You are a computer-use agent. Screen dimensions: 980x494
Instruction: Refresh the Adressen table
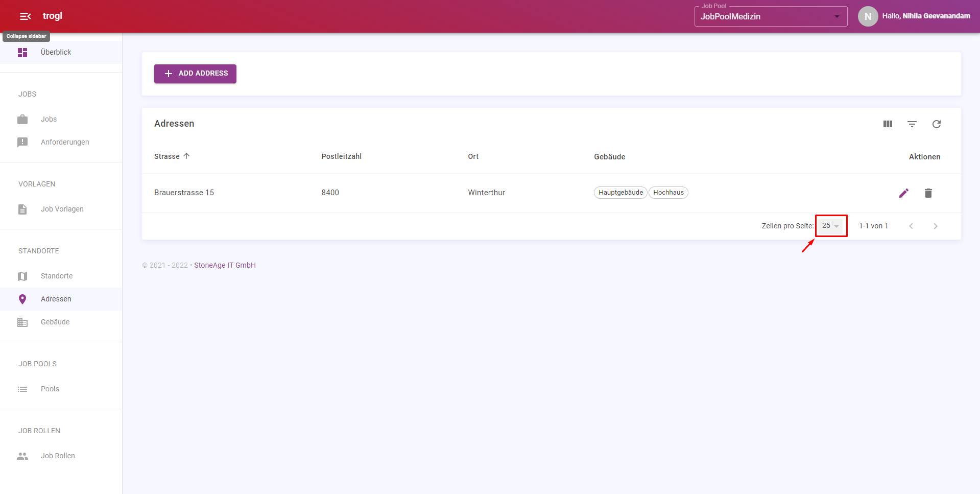click(x=937, y=124)
